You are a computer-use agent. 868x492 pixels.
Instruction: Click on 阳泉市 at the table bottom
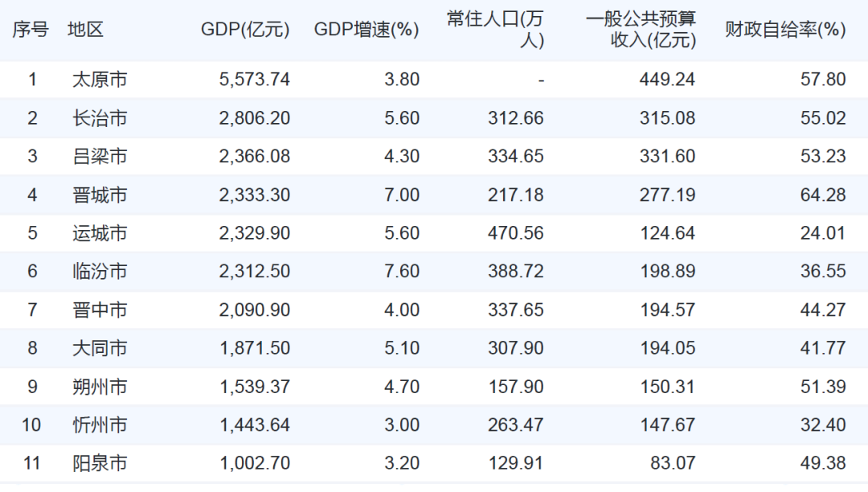tap(100, 463)
